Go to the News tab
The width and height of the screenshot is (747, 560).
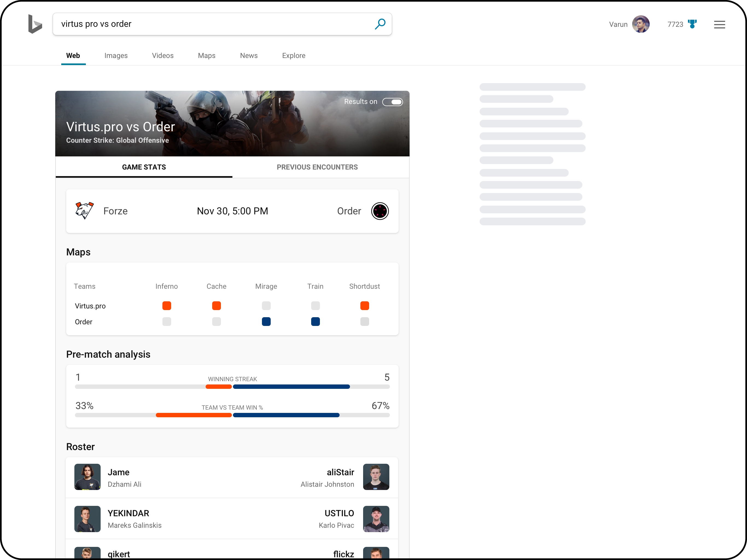(249, 56)
